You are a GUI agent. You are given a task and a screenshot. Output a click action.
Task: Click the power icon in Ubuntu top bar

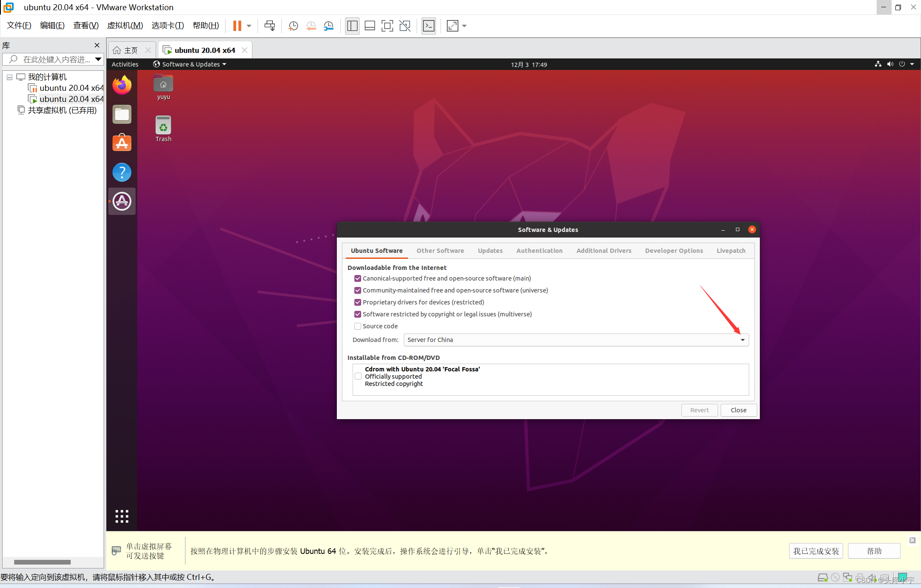(902, 64)
